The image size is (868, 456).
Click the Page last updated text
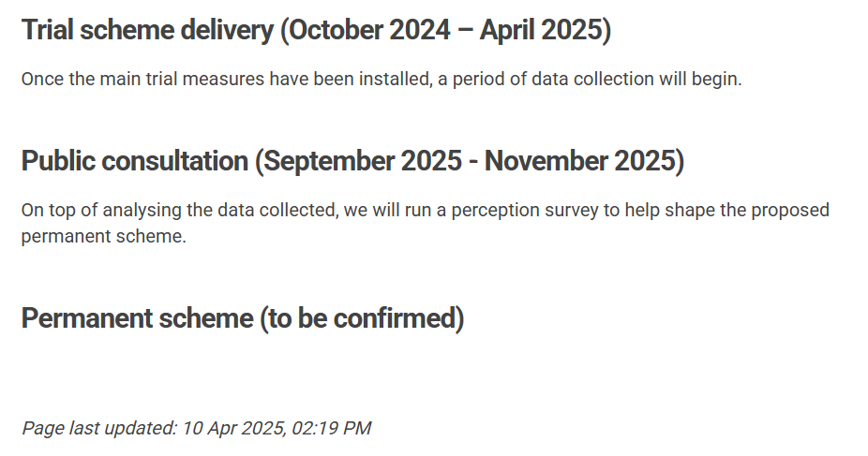[x=197, y=428]
